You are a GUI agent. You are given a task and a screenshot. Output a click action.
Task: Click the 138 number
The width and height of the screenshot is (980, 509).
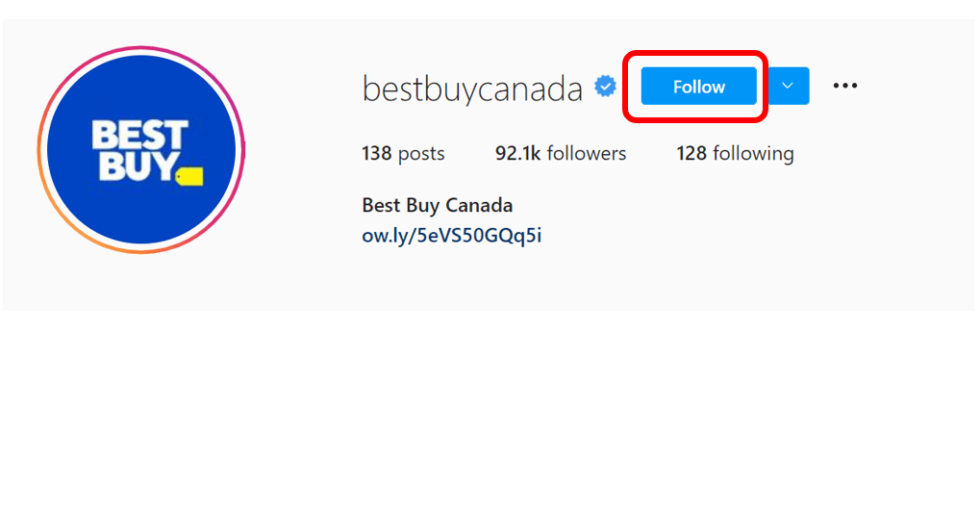tap(377, 153)
